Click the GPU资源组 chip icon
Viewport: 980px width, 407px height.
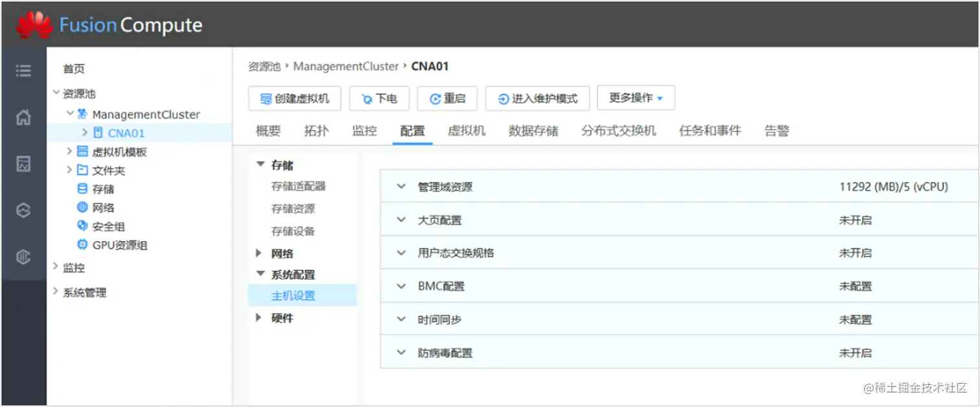point(82,245)
